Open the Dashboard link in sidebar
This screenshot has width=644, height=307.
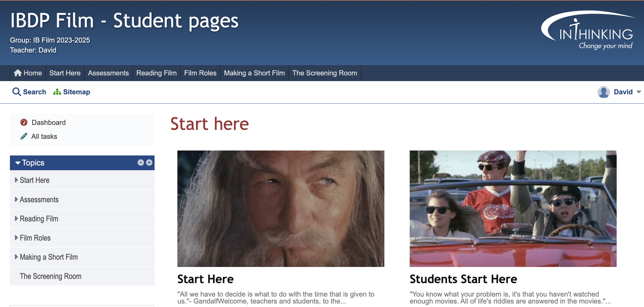pos(49,122)
